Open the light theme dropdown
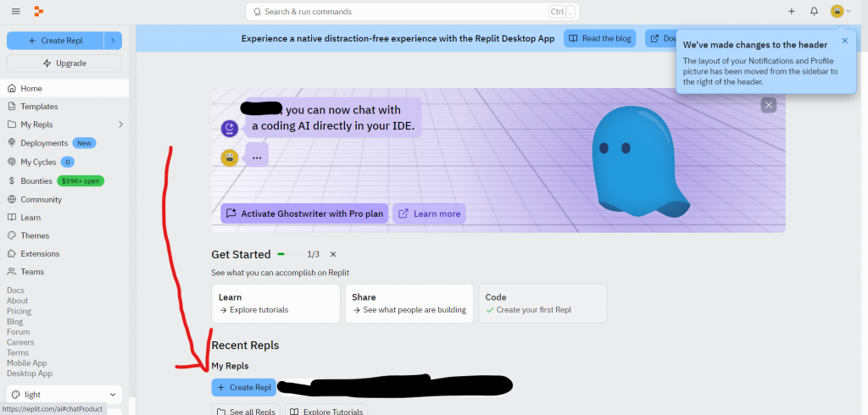Viewport: 868px width, 415px height. point(64,395)
